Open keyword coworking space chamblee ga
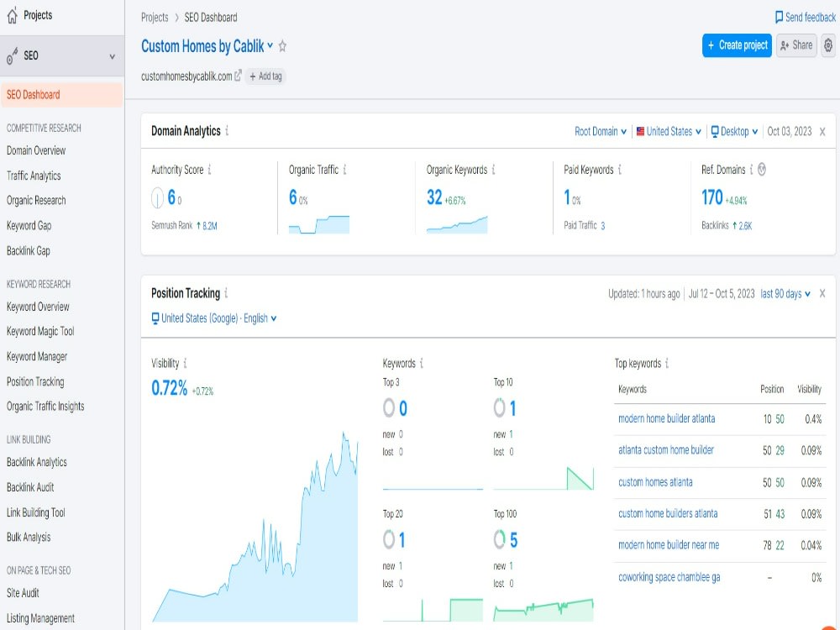 [x=669, y=578]
